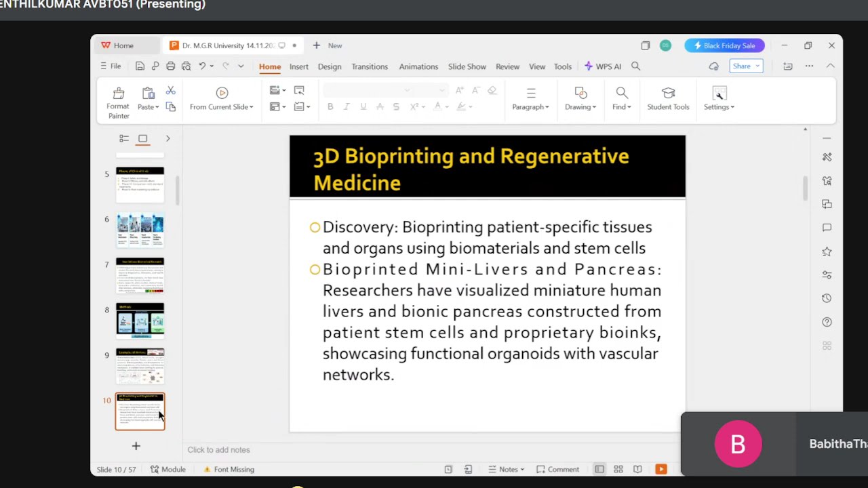Screen dimensions: 868x488
Task: Select slide 8 thumbnail in the panel
Action: tap(140, 320)
